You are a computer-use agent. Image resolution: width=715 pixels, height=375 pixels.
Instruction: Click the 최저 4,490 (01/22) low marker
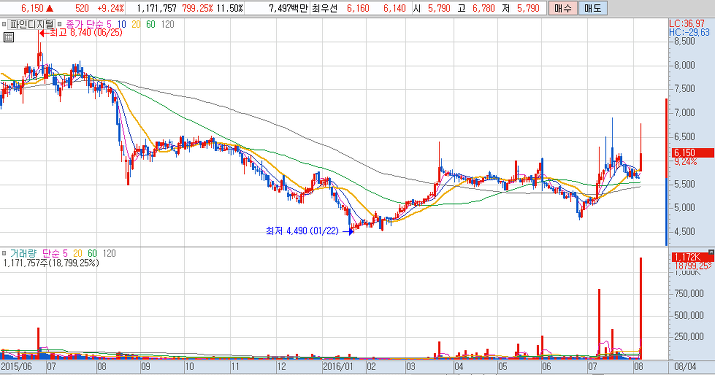pos(310,231)
